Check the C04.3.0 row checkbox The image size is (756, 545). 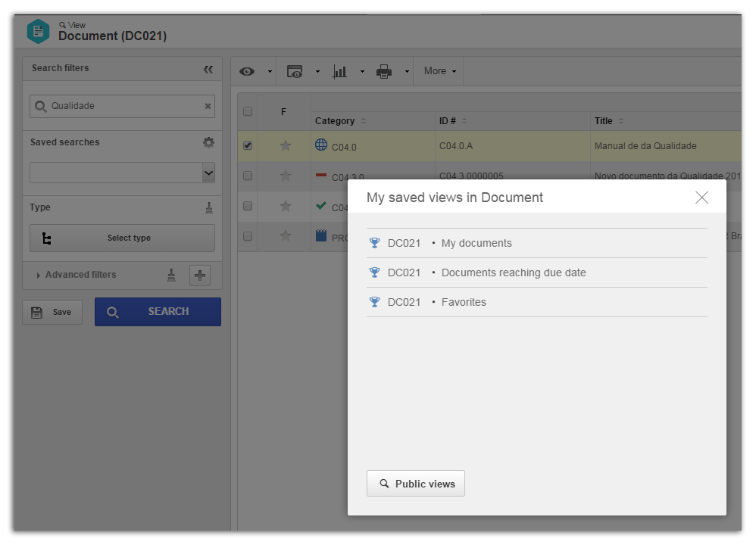(248, 176)
